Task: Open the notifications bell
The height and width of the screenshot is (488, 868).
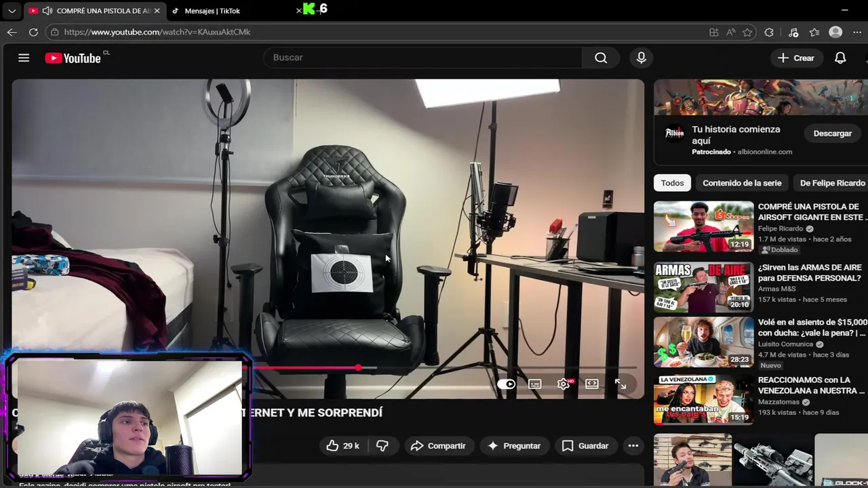Action: 840,58
